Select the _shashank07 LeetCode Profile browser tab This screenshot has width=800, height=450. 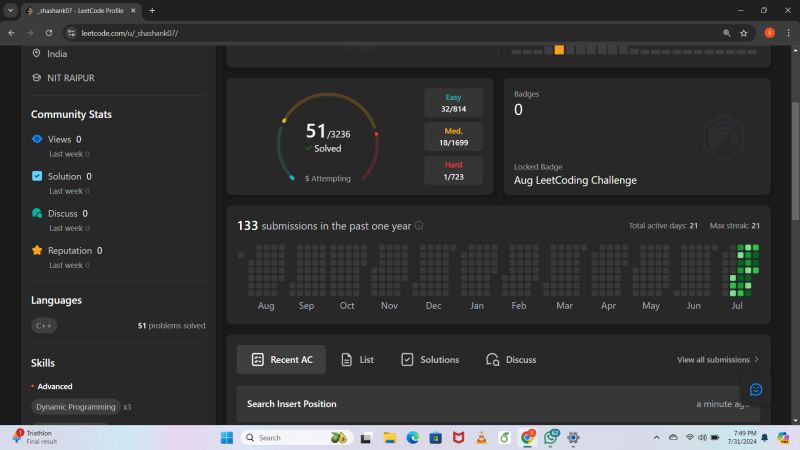[x=81, y=10]
